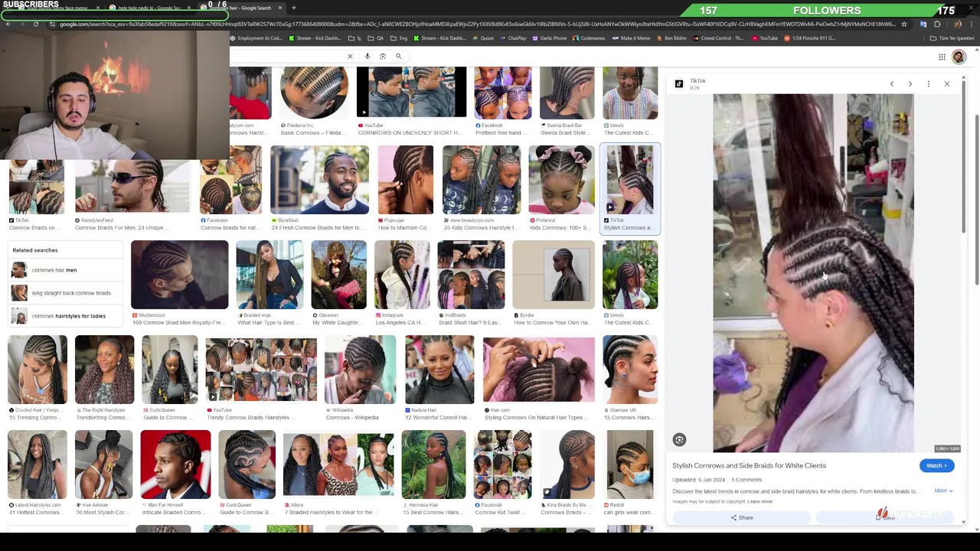
Task: Open the Hair.com Styling Cornrows thumbnail
Action: pos(538,370)
